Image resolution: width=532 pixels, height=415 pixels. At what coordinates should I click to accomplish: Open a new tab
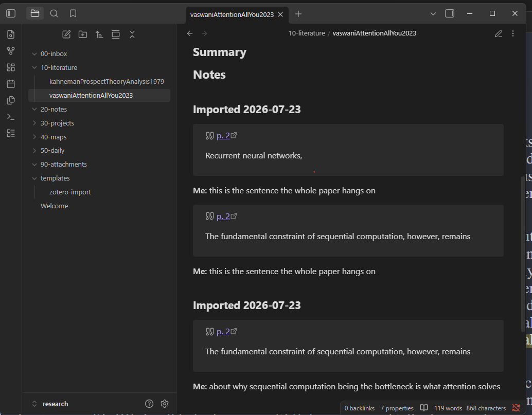click(298, 14)
